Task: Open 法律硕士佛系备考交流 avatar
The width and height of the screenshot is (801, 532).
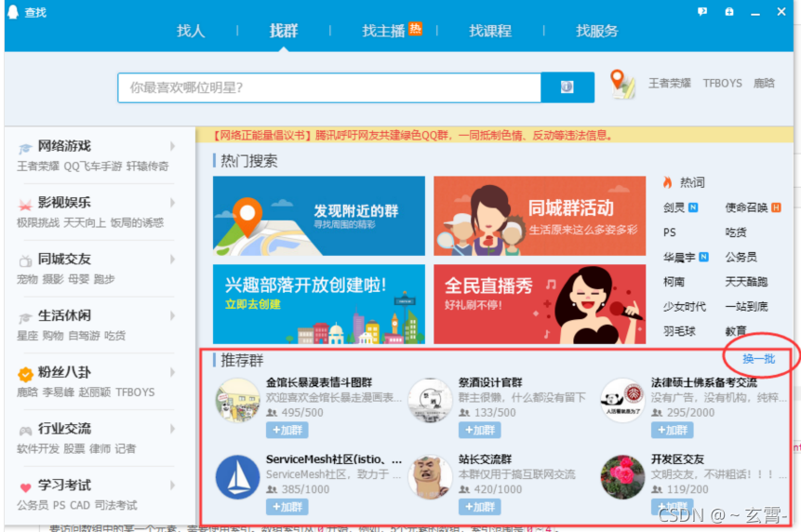Action: click(622, 400)
